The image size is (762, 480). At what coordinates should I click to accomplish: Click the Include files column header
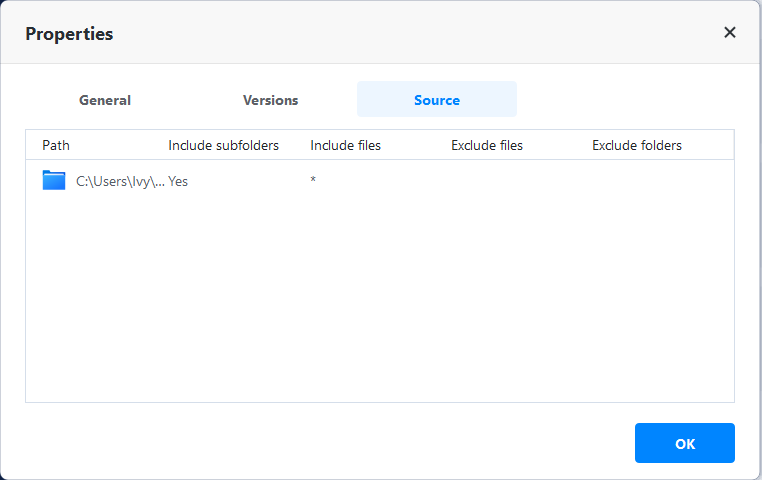click(x=345, y=146)
